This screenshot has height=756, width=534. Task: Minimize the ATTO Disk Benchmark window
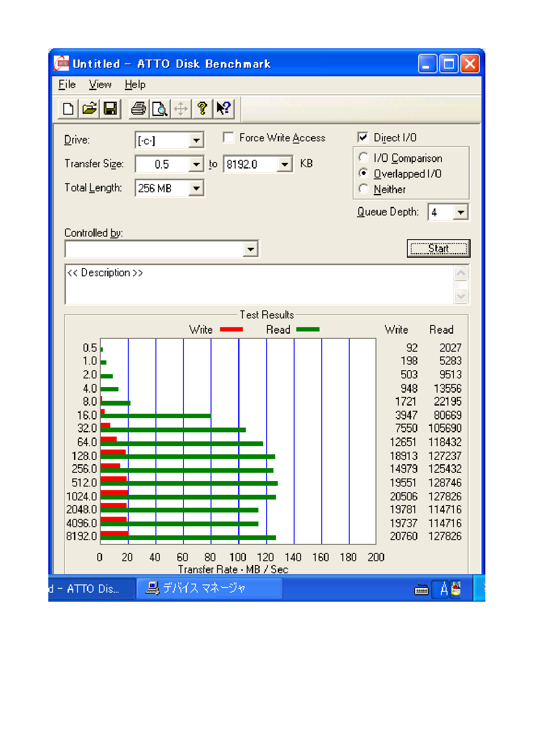coord(427,64)
